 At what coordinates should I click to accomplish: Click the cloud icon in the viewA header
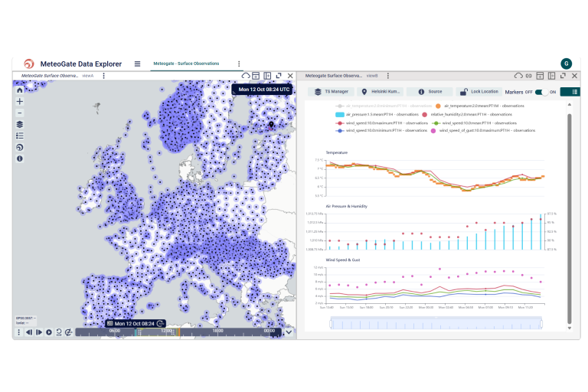coord(245,76)
